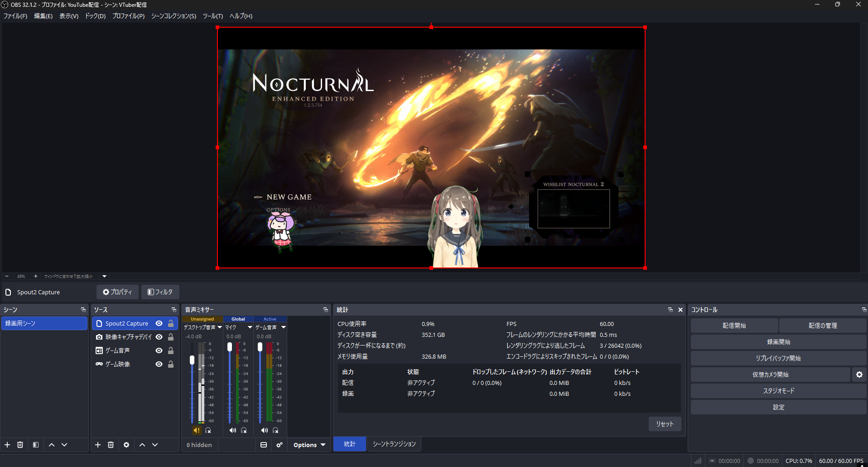Image resolution: width=868 pixels, height=467 pixels.
Task: Close the 統計 panel
Action: (x=680, y=310)
